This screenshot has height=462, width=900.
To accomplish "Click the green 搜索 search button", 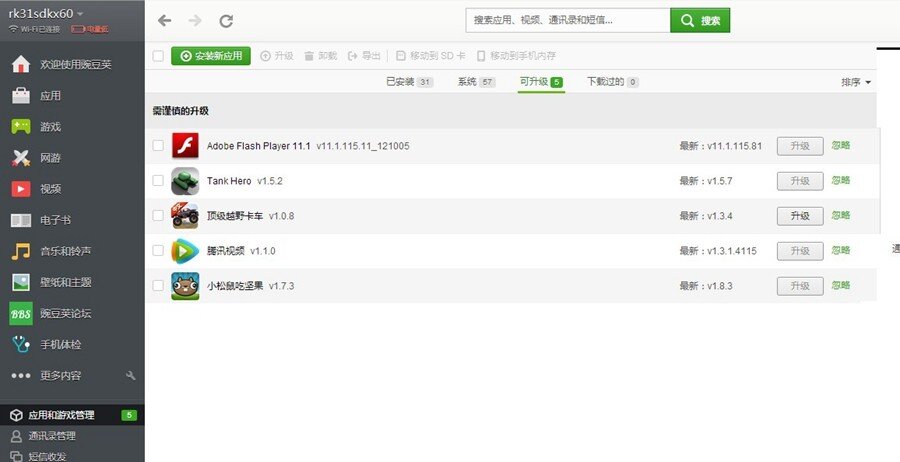I will (700, 21).
